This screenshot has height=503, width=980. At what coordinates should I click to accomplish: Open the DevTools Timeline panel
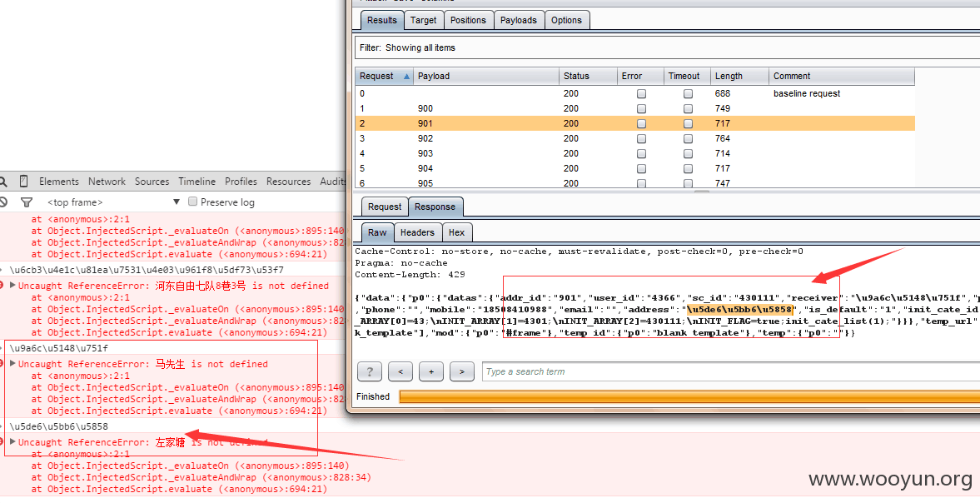196,182
